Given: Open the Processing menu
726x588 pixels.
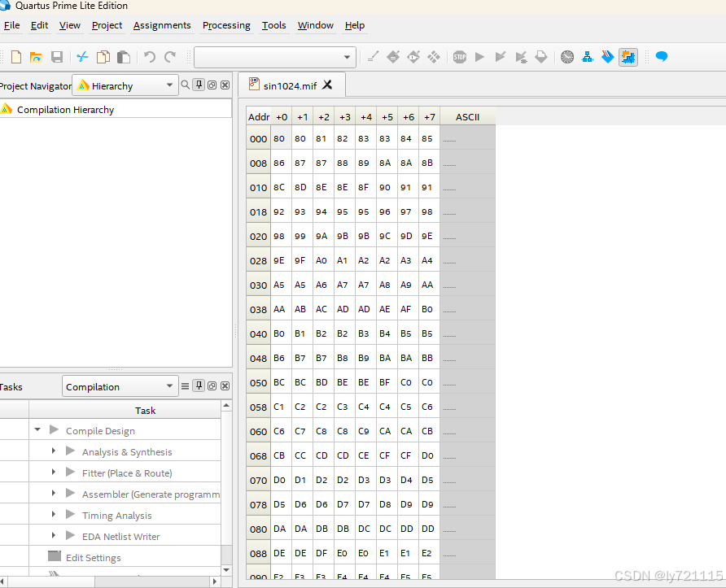Looking at the screenshot, I should click(x=226, y=25).
